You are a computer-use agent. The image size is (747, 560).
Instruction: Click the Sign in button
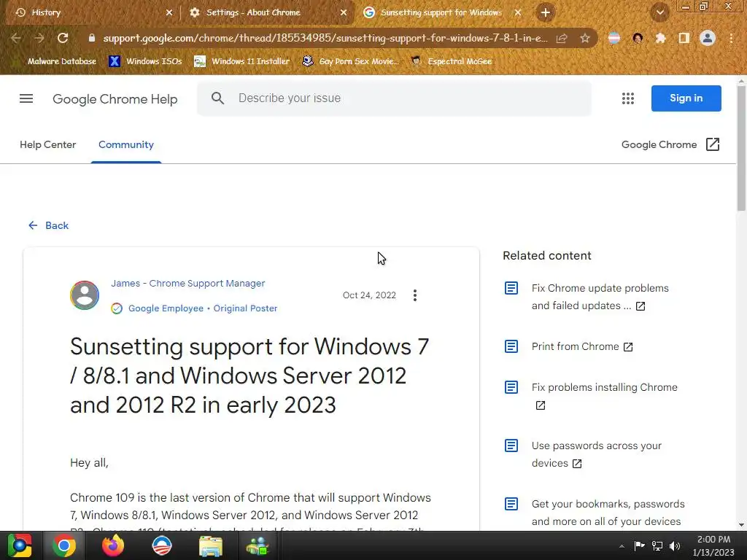coord(686,98)
